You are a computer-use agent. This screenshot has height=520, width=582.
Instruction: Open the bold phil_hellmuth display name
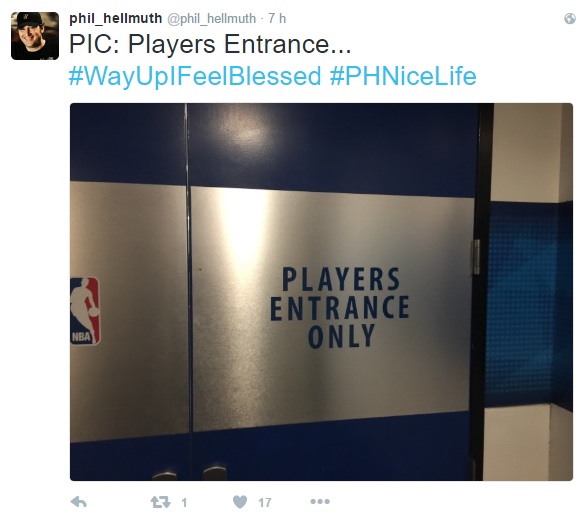(x=115, y=18)
